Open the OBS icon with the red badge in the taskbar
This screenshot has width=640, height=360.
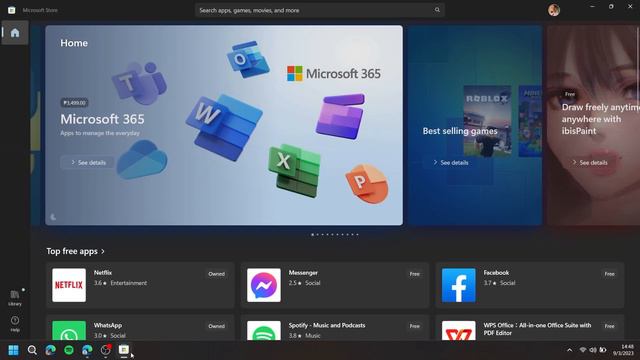(x=106, y=350)
